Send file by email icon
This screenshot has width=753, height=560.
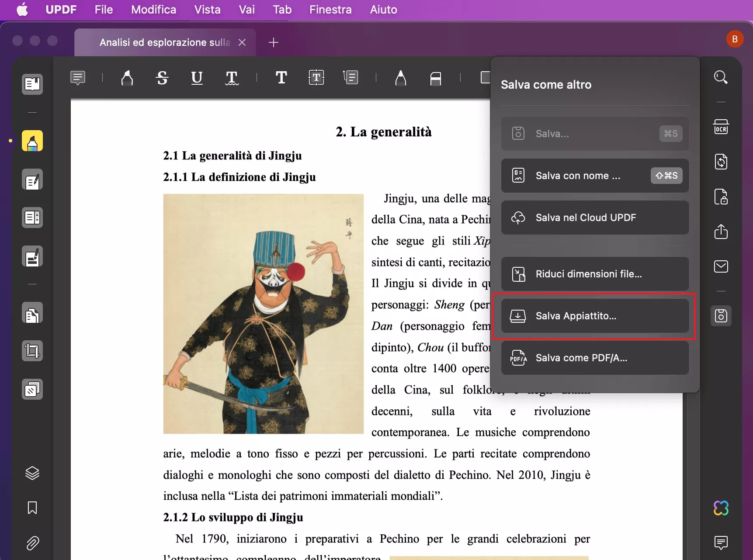721,266
